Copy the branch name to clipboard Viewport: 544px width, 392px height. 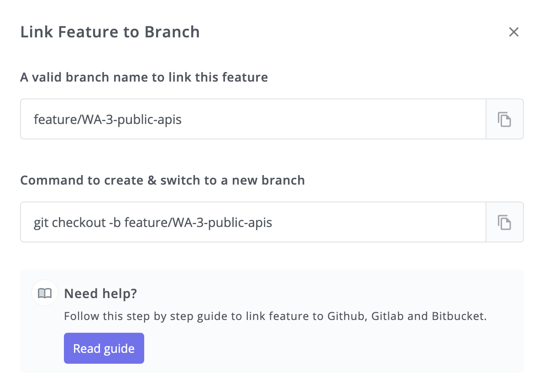504,119
